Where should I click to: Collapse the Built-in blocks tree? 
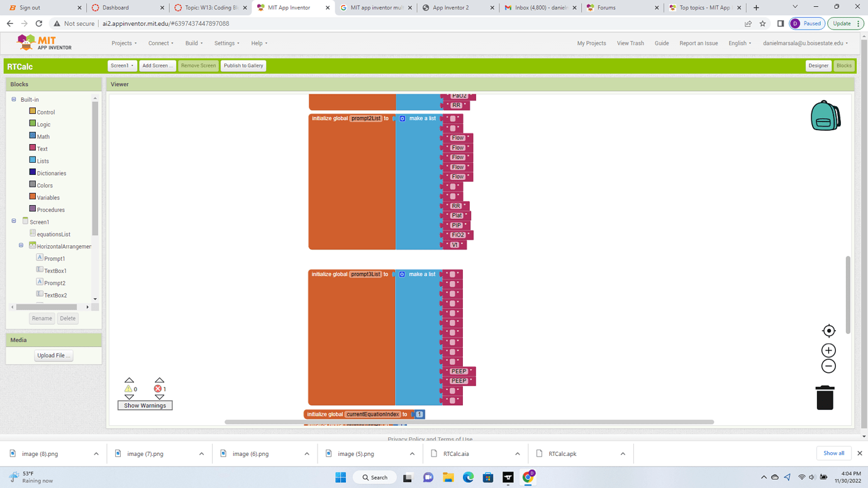14,99
